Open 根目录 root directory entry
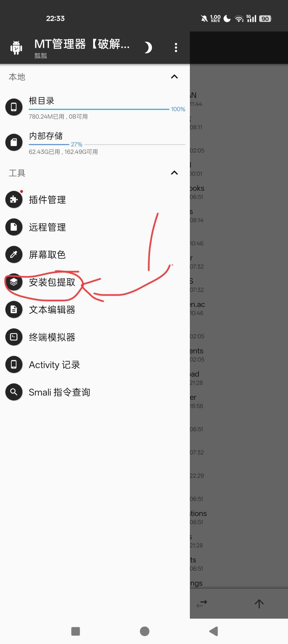The image size is (288, 644). [x=95, y=107]
